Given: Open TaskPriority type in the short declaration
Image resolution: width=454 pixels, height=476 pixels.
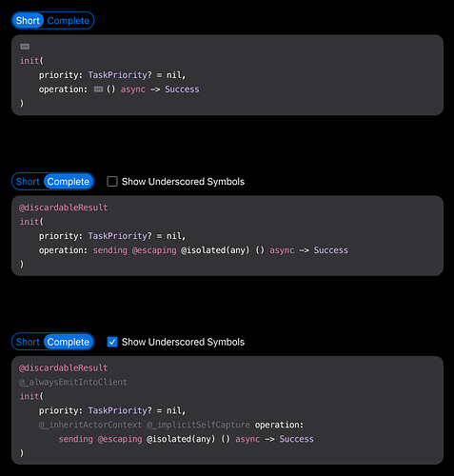Looking at the screenshot, I should coord(117,75).
